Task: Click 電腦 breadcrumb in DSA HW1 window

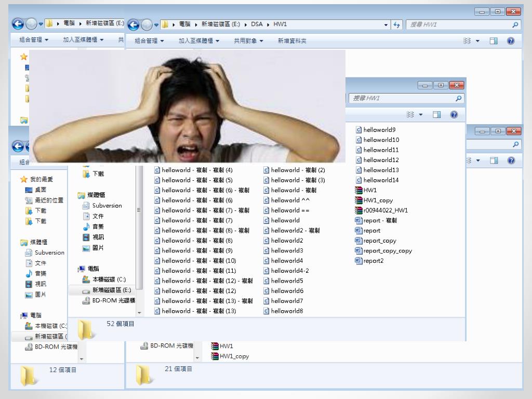Action: click(184, 24)
